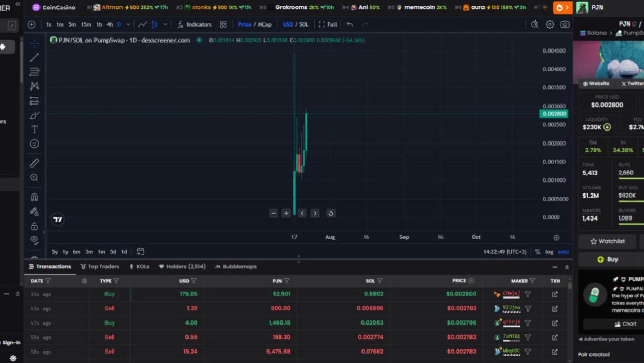The image size is (644, 363).
Task: Open chart settings gear icon
Action: [550, 24]
